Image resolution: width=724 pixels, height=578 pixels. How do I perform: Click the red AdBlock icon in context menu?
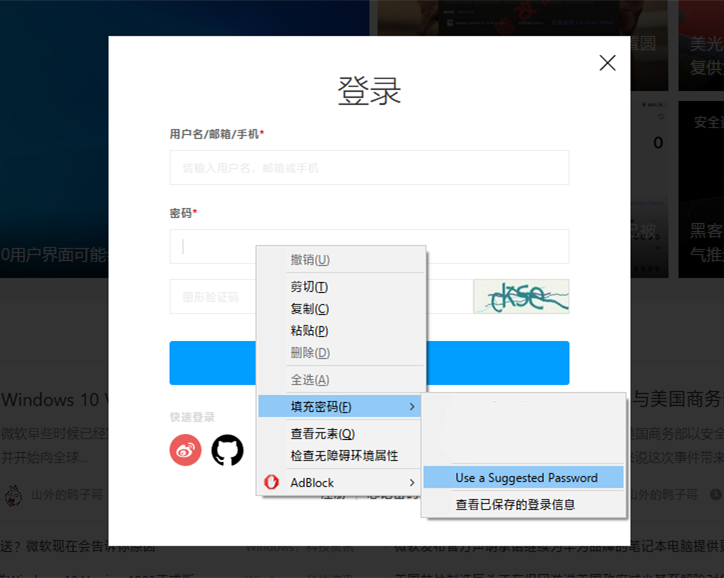[271, 482]
